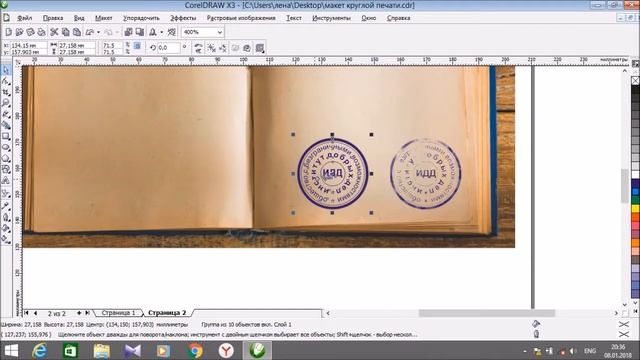Screen dimensions: 640x360
Task: Click the Cut (scissors) icon
Action: tap(54, 32)
